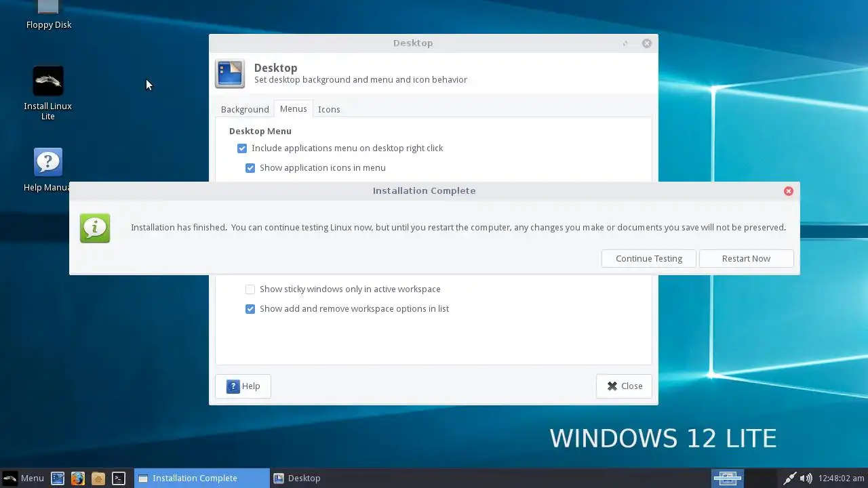Click Continue Testing button
This screenshot has width=868, height=488.
coord(649,258)
